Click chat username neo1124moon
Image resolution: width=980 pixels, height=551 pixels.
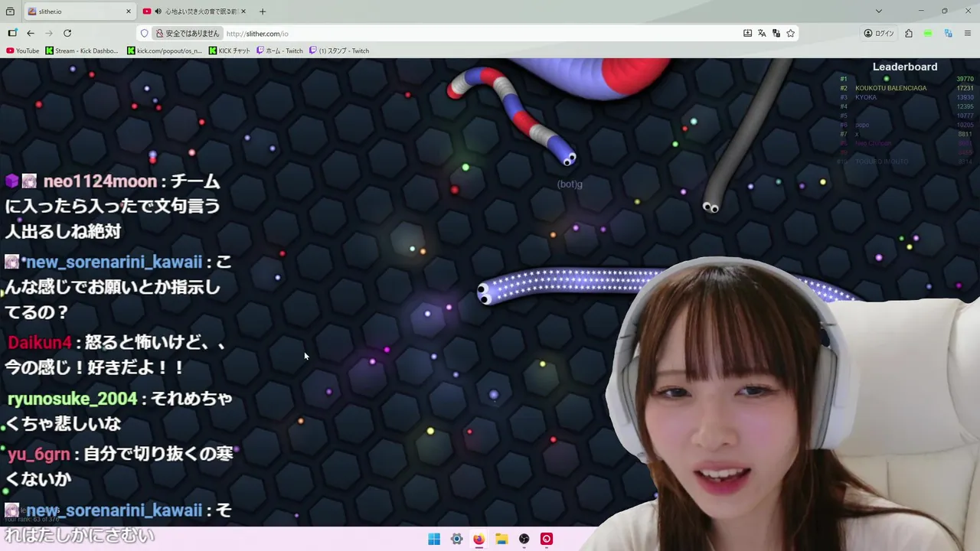pyautogui.click(x=100, y=181)
